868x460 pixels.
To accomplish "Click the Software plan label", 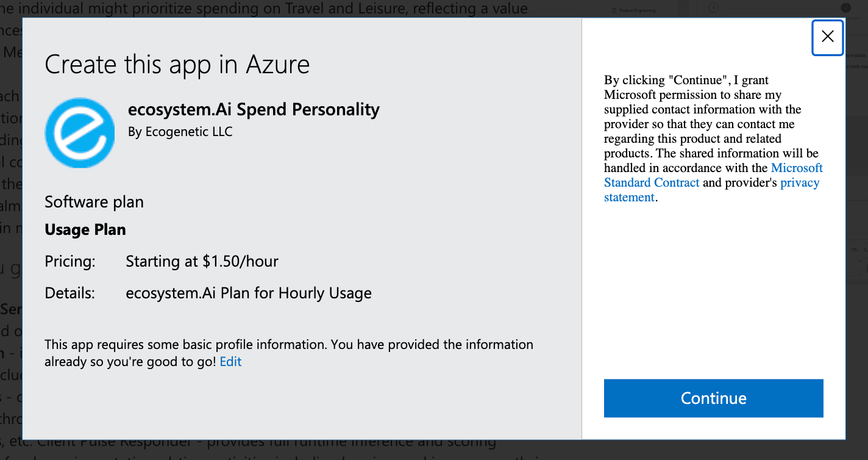I will tap(94, 202).
